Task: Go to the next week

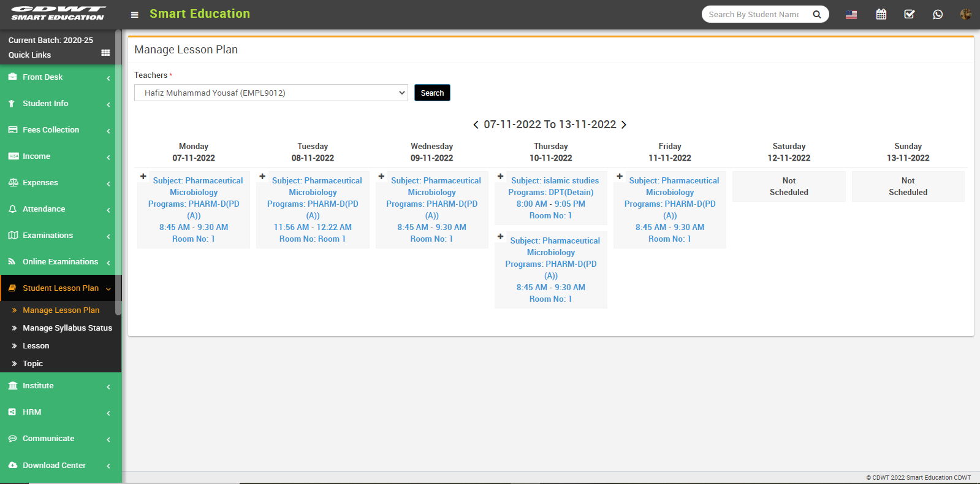Action: point(624,125)
